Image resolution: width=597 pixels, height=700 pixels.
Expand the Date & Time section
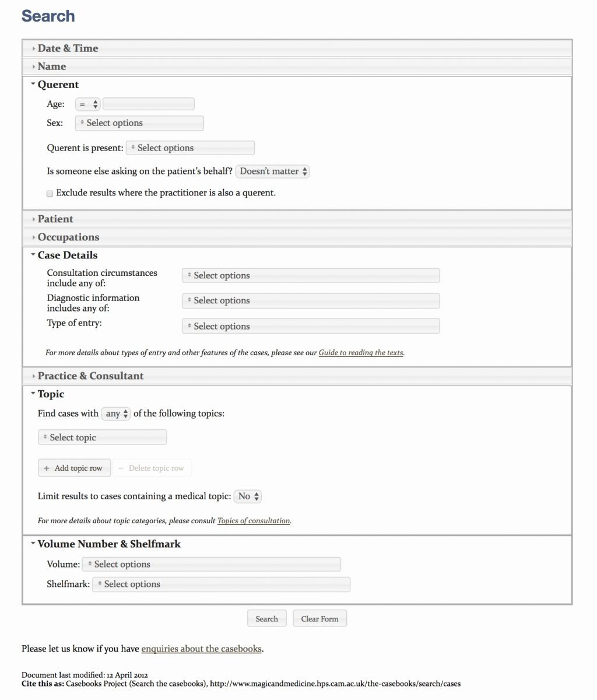[x=68, y=48]
